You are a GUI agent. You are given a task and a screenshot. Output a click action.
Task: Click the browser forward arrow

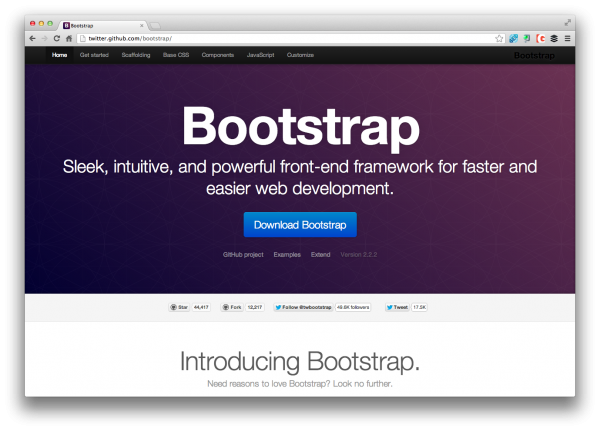pos(44,38)
